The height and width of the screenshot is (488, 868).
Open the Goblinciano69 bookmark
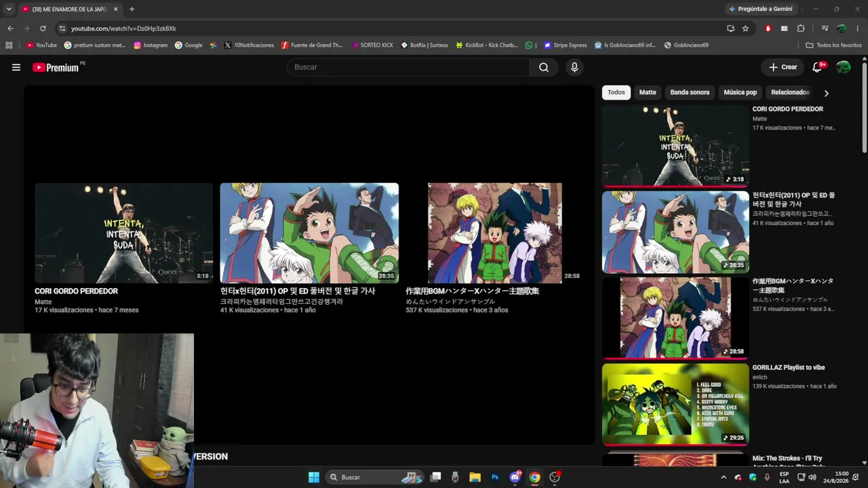pyautogui.click(x=686, y=45)
